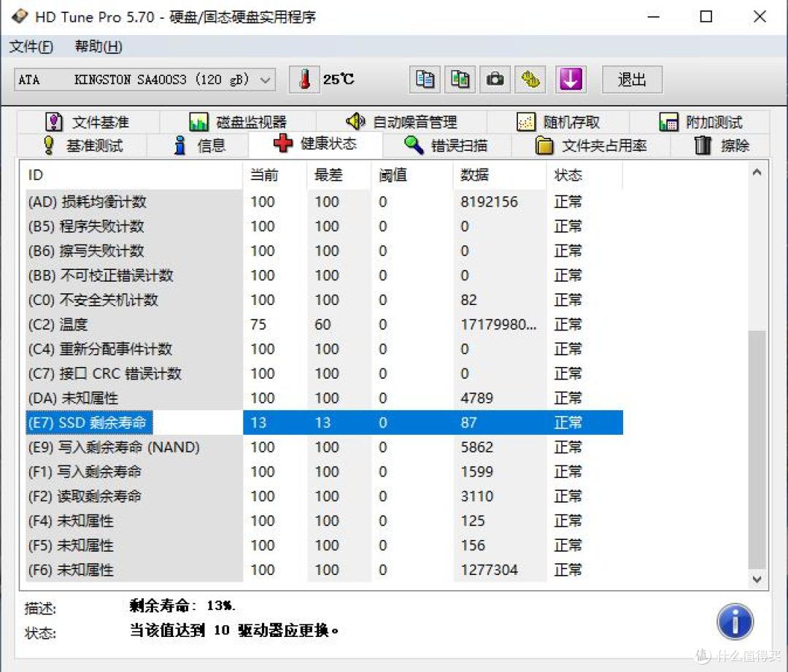788x672 pixels.
Task: Switch to the 错误扫描 tab
Action: 447,145
